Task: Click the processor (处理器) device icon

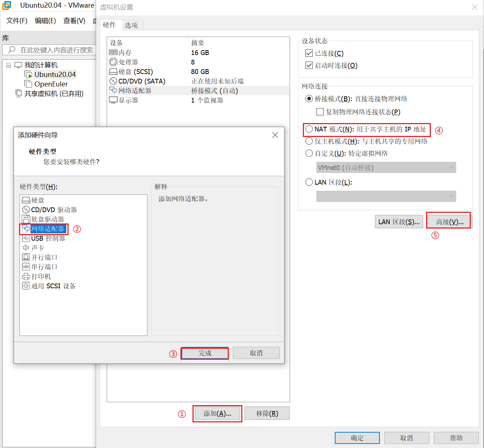Action: coord(113,62)
